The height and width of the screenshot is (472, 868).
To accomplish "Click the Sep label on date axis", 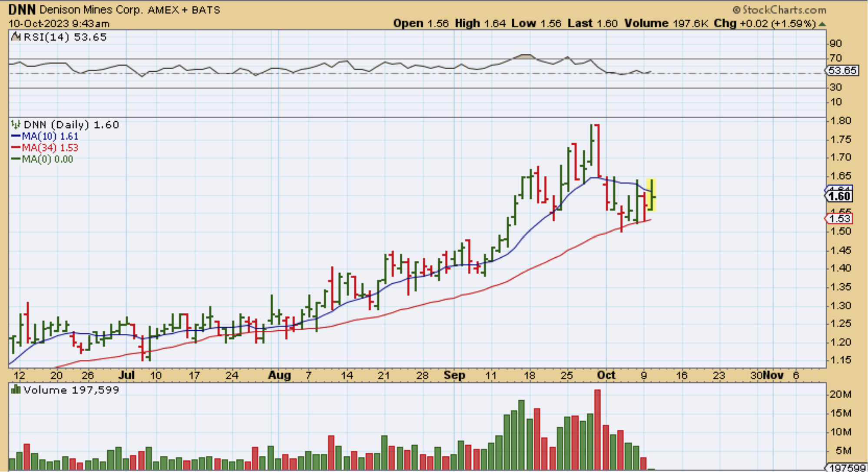I will 454,375.
